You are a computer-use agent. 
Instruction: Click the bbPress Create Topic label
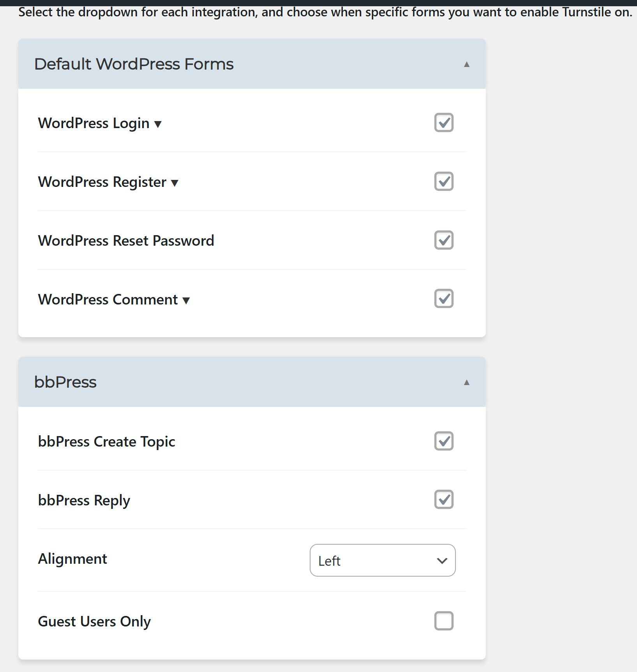tap(106, 442)
